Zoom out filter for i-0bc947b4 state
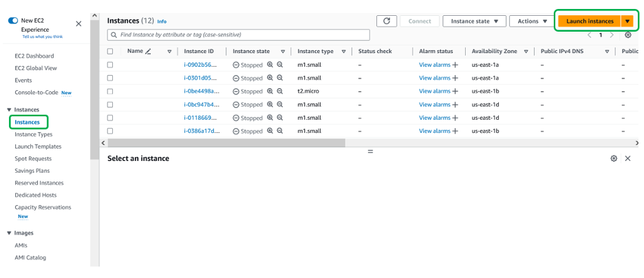The image size is (644, 278). (280, 105)
